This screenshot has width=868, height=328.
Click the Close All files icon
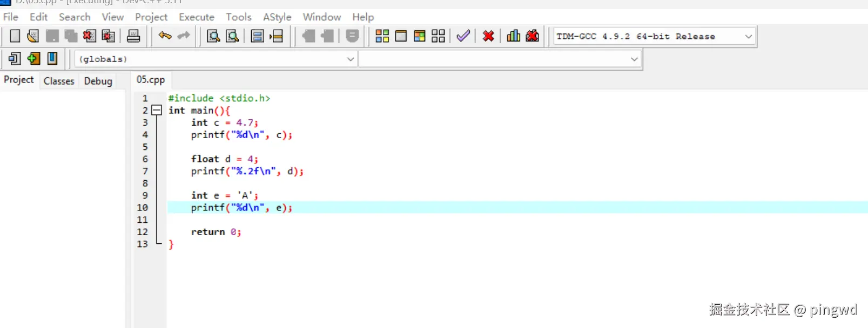click(109, 36)
